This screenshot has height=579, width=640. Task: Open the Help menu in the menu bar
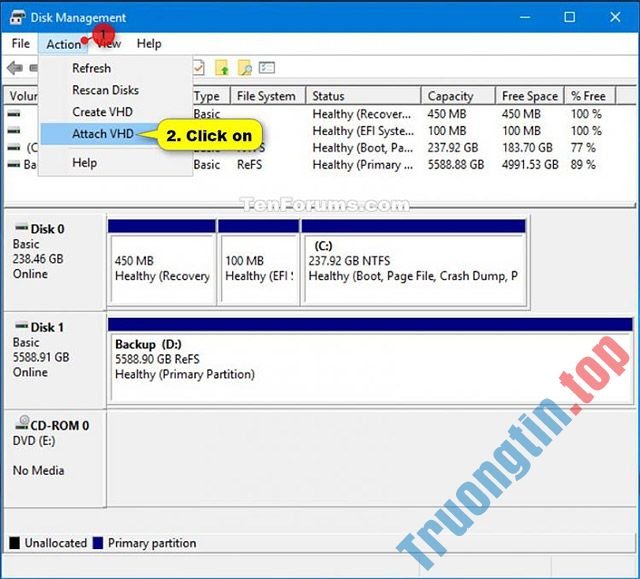tap(149, 44)
